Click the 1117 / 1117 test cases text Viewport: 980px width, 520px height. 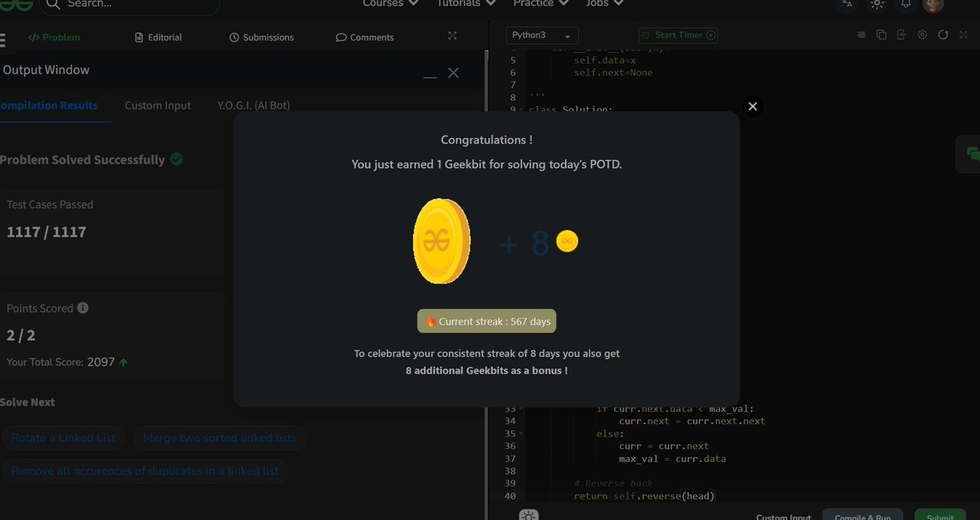(x=47, y=232)
